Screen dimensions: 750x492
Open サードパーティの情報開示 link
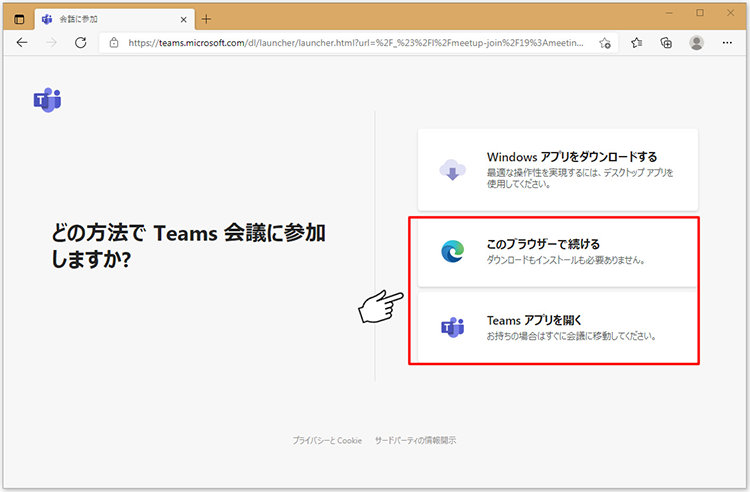(x=415, y=440)
